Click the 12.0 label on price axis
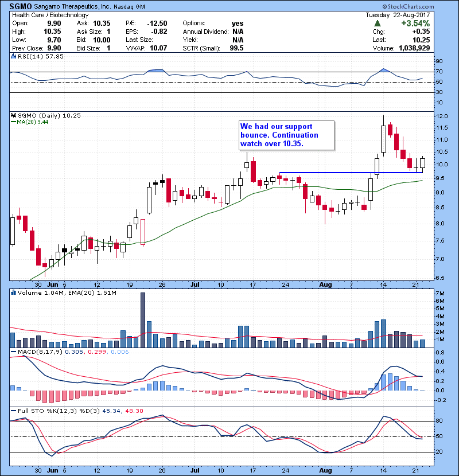459x476 pixels. pos(441,116)
